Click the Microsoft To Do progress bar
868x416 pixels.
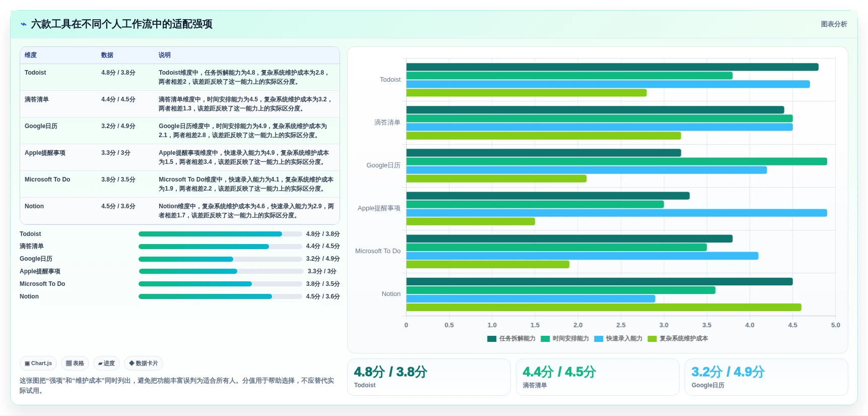(220, 284)
